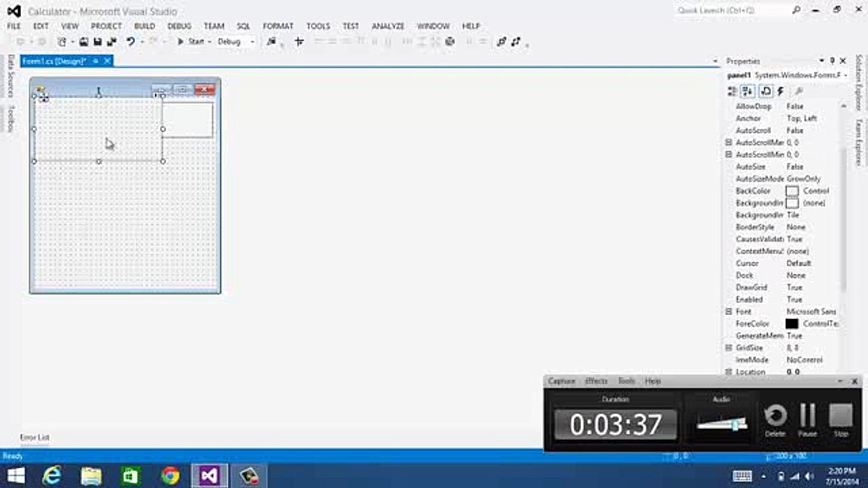Screen dimensions: 868x488
Task: Select the Form1.cs [Design] tab
Action: [x=54, y=61]
